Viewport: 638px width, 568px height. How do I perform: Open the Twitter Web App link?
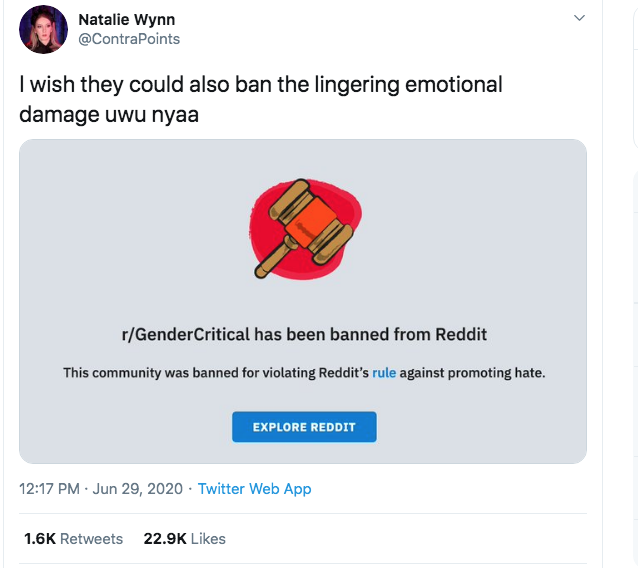(254, 489)
